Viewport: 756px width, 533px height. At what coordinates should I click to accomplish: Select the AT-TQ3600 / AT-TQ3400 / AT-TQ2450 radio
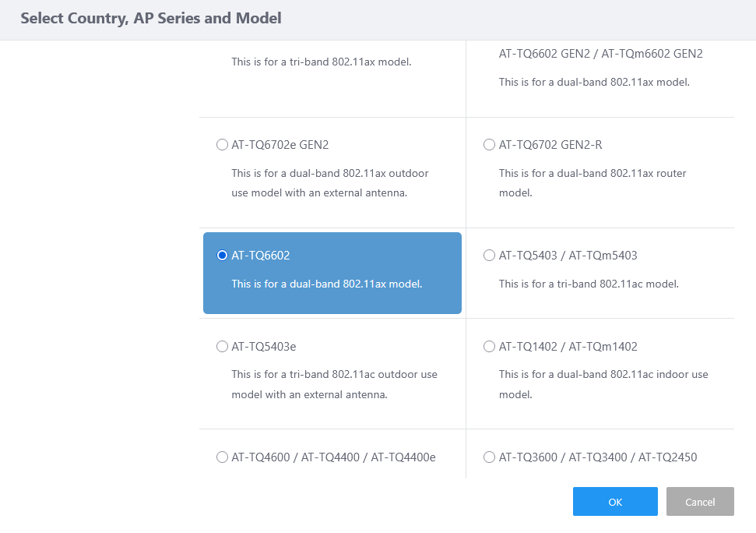click(x=489, y=457)
